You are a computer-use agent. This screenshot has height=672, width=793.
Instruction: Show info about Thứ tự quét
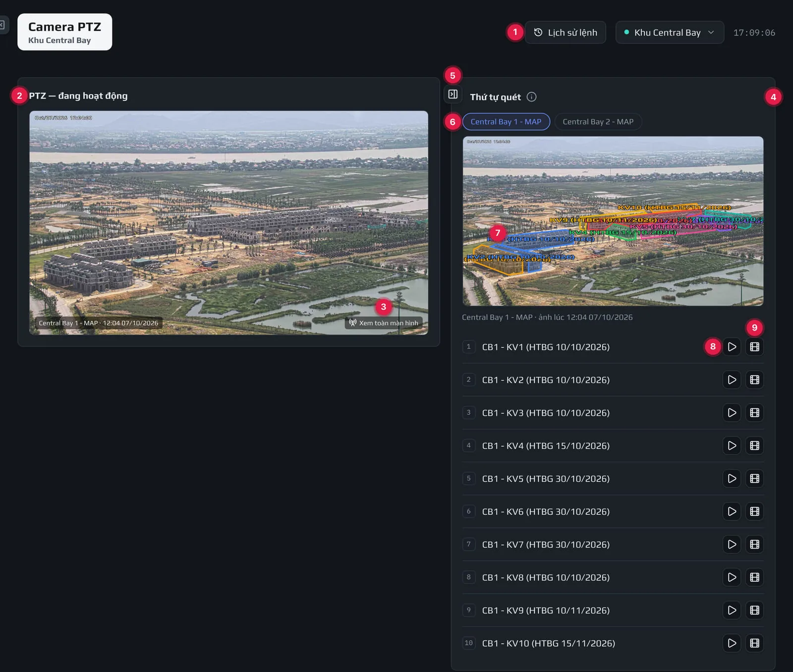[531, 97]
